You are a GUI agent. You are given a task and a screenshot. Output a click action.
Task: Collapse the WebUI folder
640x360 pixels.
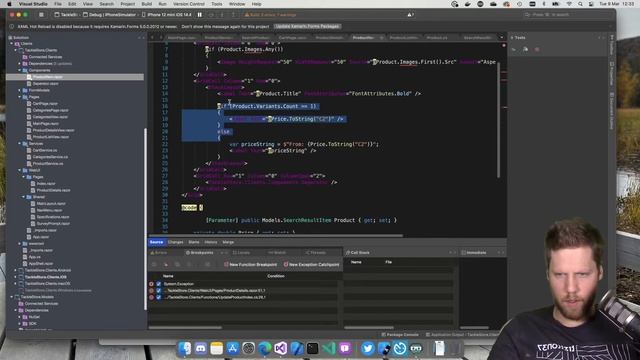pyautogui.click(x=19, y=170)
